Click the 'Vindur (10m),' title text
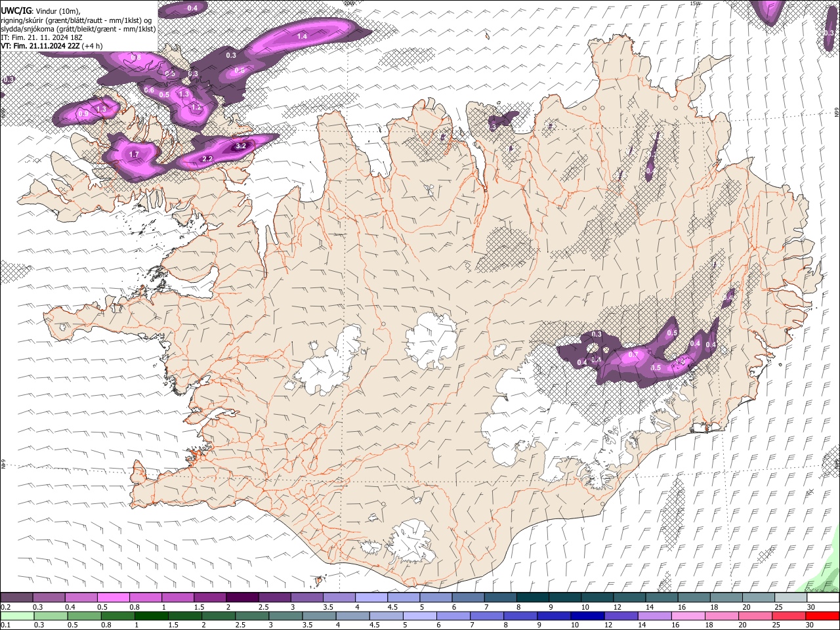 click(58, 11)
